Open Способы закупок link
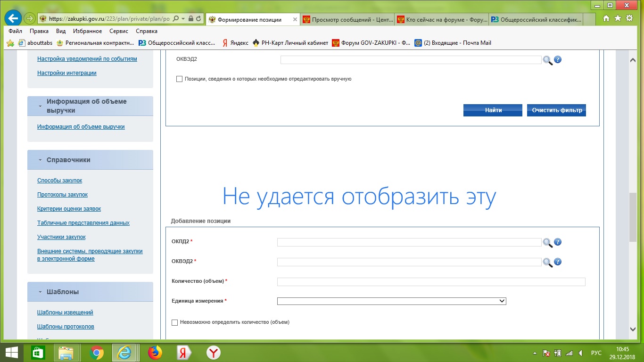The image size is (644, 362). pyautogui.click(x=59, y=181)
